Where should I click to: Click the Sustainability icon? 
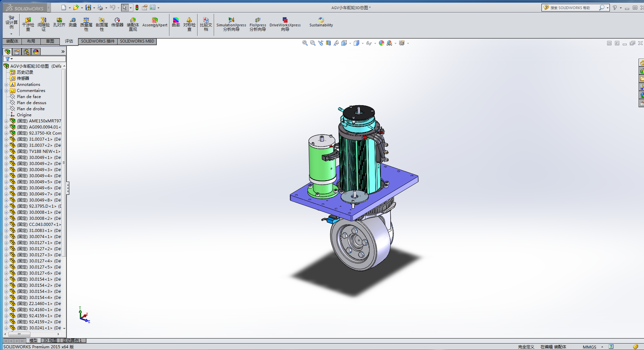click(x=321, y=22)
